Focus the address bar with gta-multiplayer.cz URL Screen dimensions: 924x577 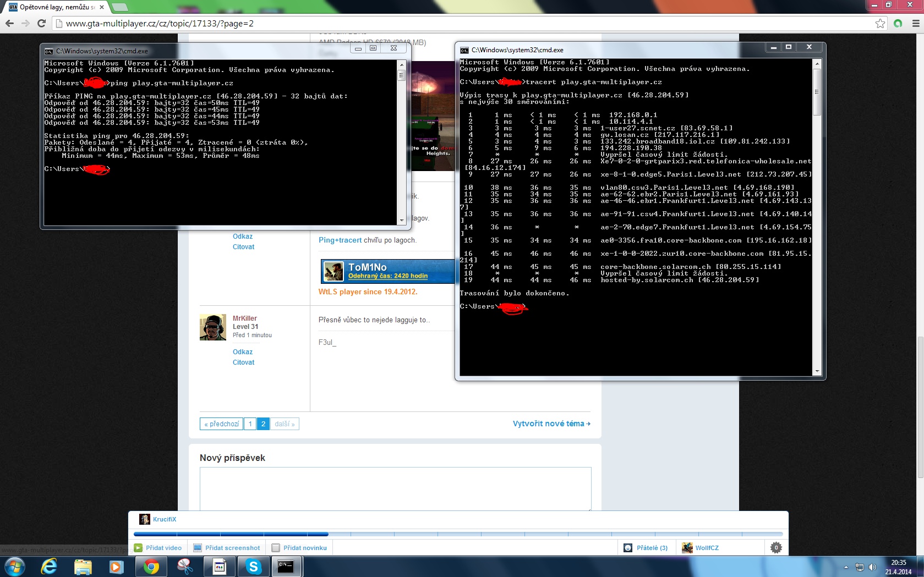(465, 23)
